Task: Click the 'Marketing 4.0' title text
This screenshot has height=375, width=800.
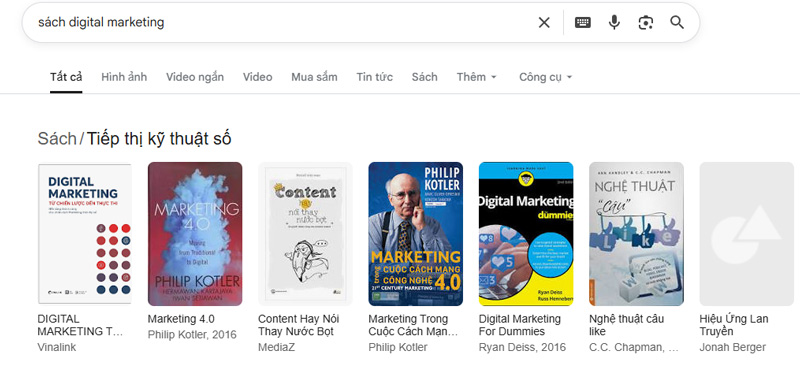Action: [181, 319]
